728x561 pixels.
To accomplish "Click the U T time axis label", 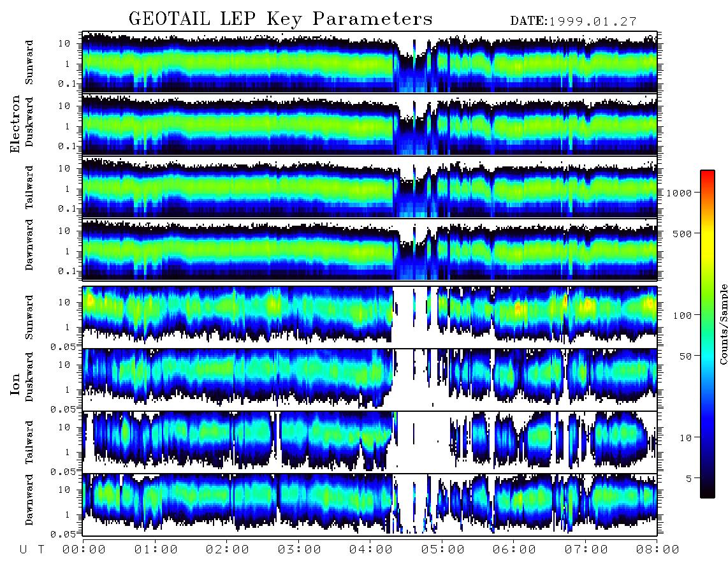I will 32,550.
